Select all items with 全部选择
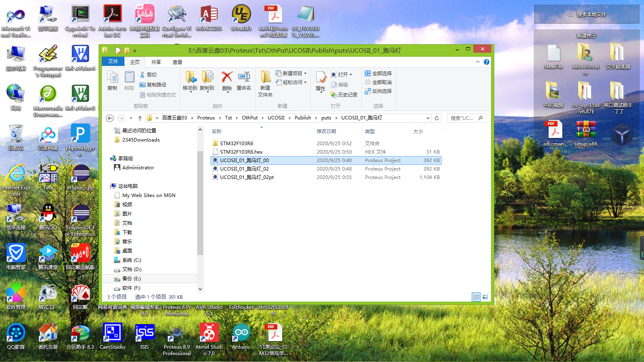This screenshot has height=362, width=644. click(378, 73)
